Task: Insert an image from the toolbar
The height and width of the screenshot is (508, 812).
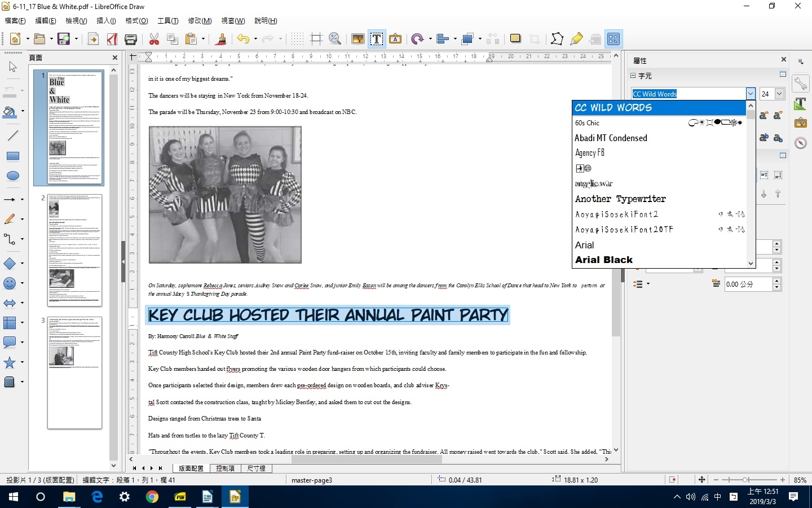Action: [x=358, y=39]
